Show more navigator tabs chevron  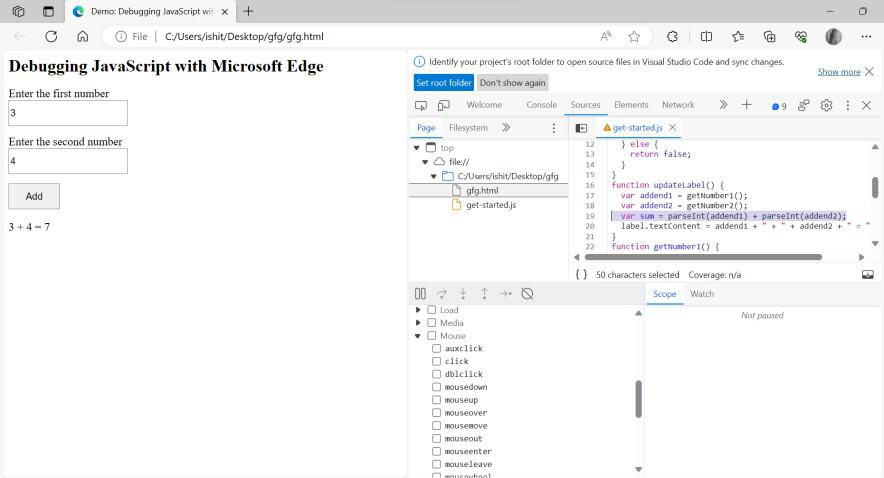coord(506,128)
